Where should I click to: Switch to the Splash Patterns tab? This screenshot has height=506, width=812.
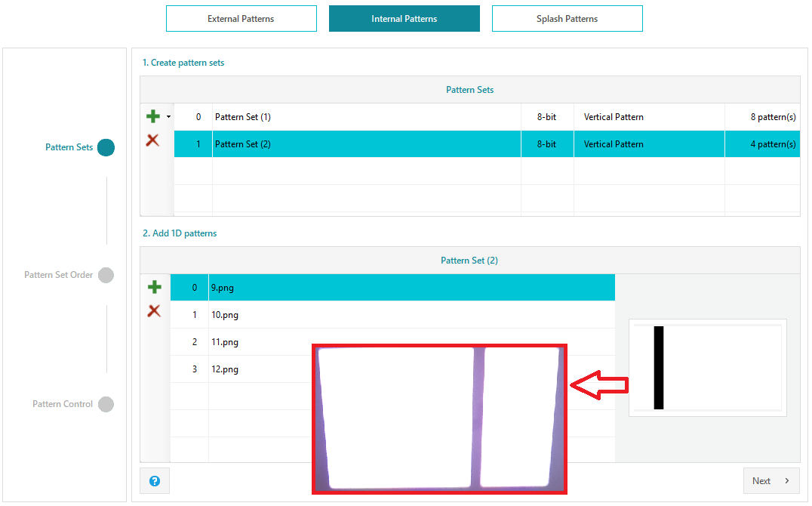pyautogui.click(x=567, y=18)
